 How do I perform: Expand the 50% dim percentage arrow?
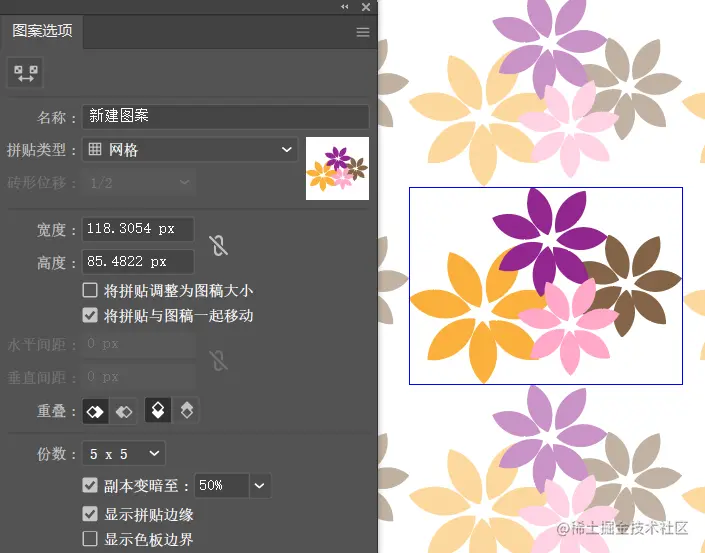[x=260, y=486]
